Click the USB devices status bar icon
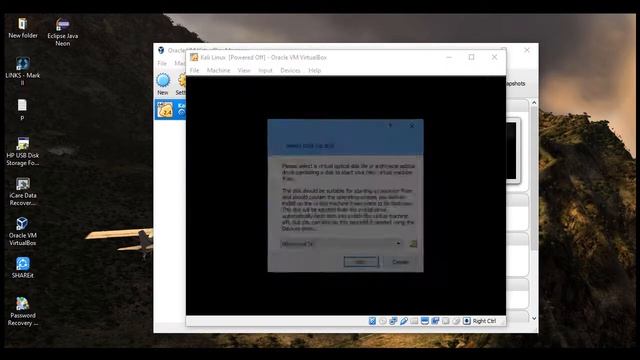Image resolution: width=640 pixels, height=360 pixels. point(404,321)
